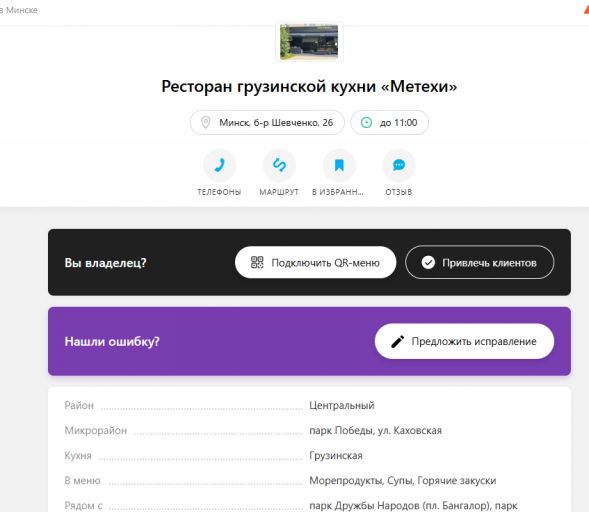Screen dimensions: 589x512
Task: Click the Вы владелец? heading
Action: [106, 263]
